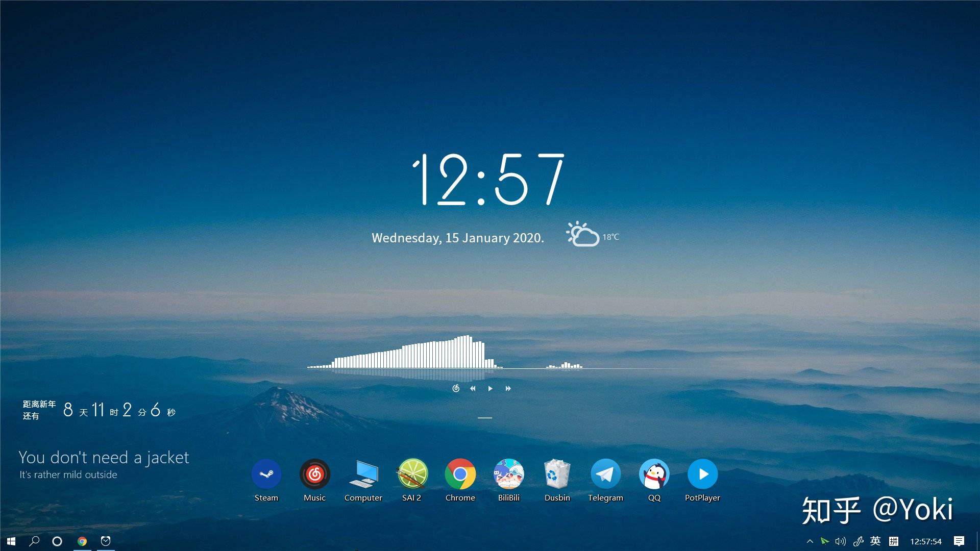
Task: Launch Telegram from the dock
Action: click(x=605, y=474)
